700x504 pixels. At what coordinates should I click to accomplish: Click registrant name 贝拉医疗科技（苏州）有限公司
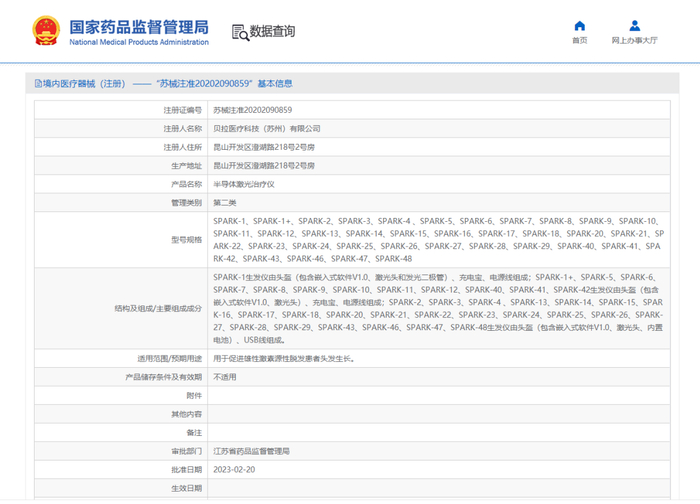267,128
